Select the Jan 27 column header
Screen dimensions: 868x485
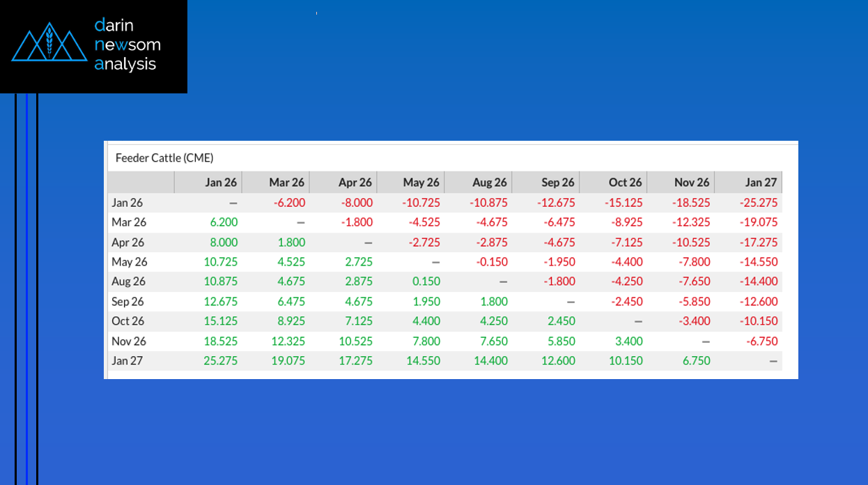760,183
